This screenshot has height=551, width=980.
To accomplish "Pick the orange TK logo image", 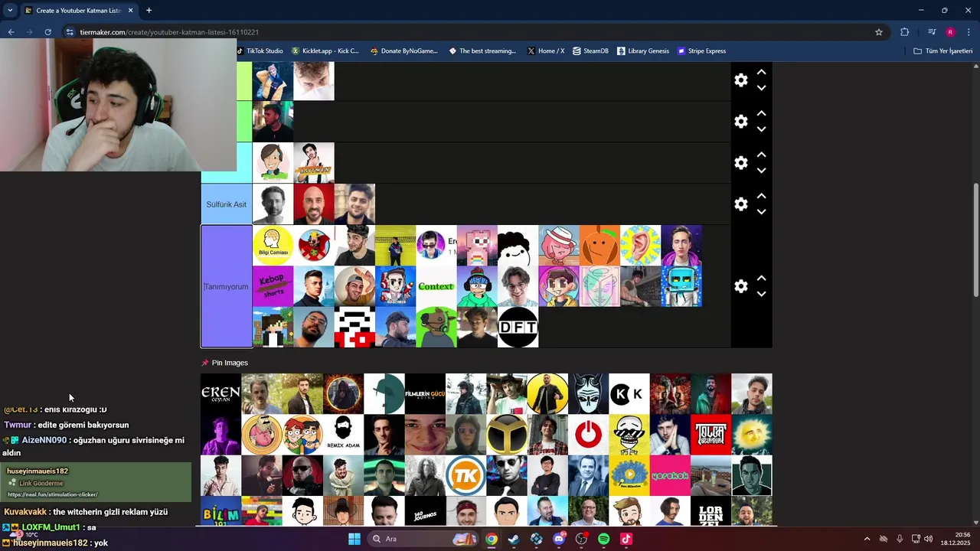I will point(465,475).
